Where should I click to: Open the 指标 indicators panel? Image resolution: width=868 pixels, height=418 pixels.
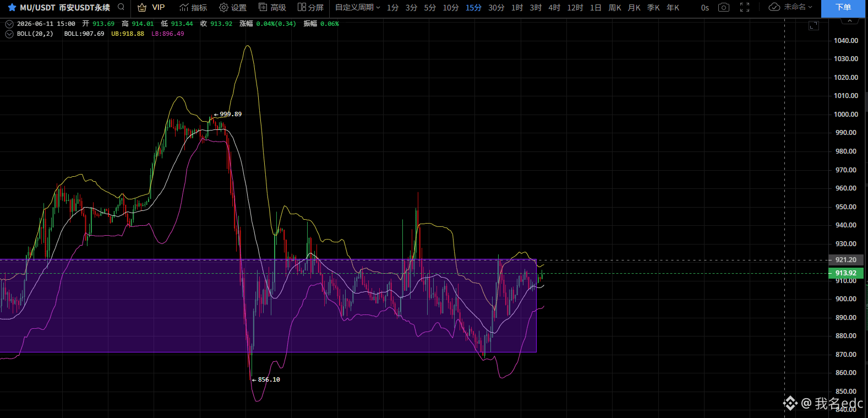[193, 7]
